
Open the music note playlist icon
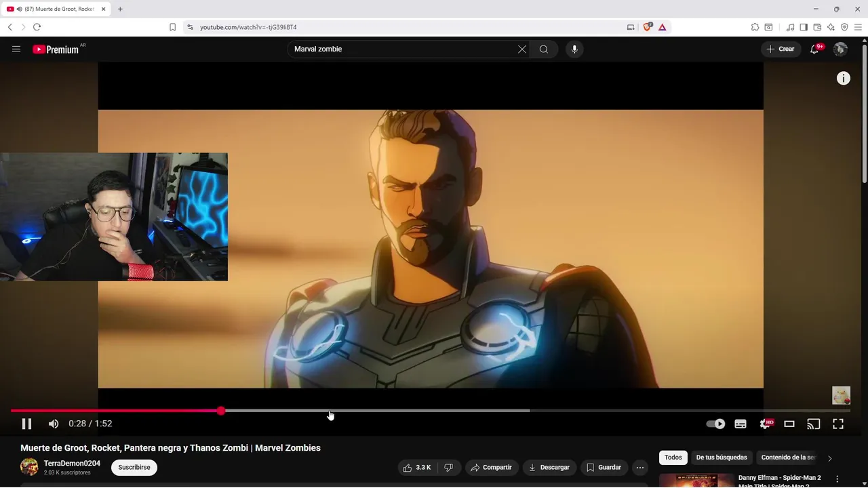tap(790, 27)
